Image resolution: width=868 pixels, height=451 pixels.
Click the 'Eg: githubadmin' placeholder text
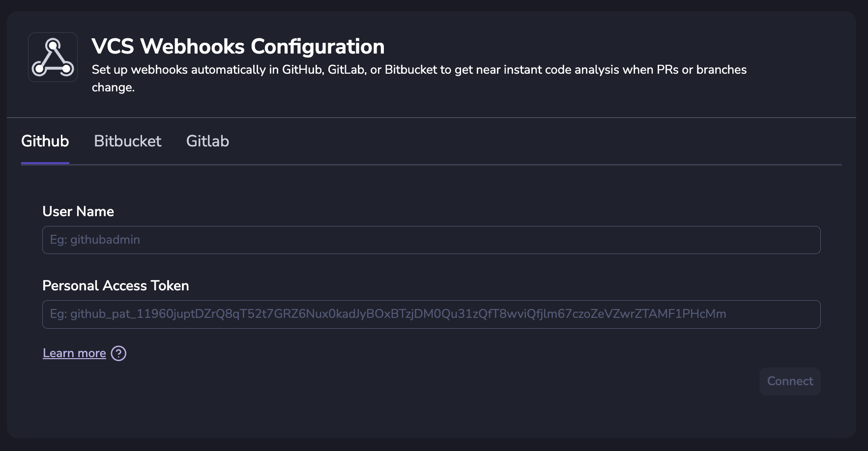pos(95,240)
